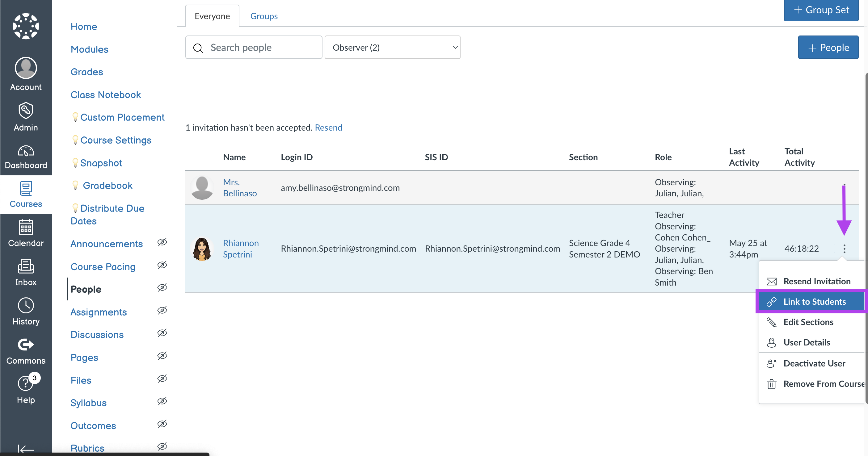The height and width of the screenshot is (456, 868).
Task: Click into the Search people field
Action: click(254, 48)
